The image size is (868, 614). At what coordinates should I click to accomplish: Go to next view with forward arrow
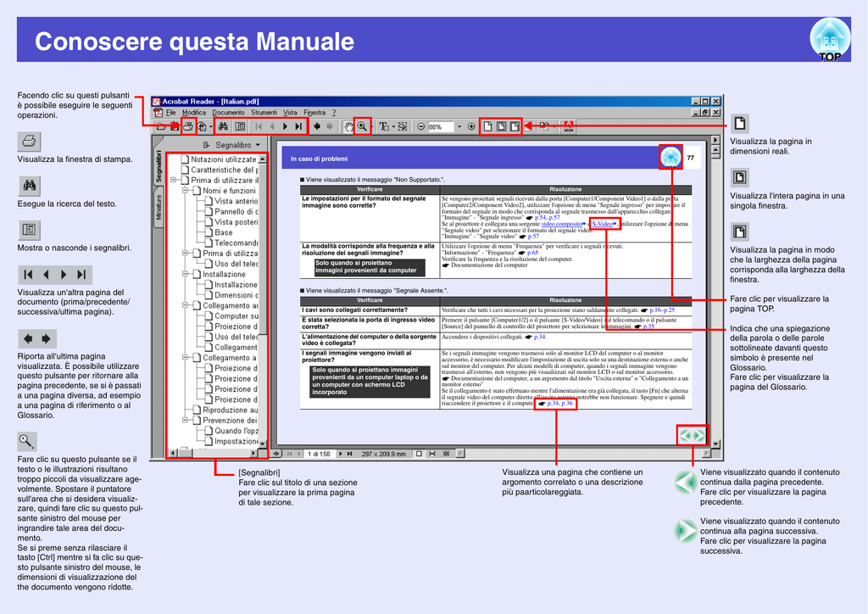click(330, 126)
